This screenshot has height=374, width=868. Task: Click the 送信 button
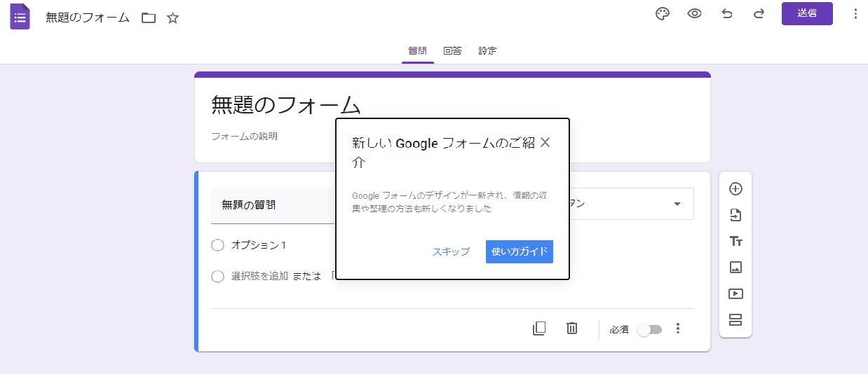[x=807, y=13]
